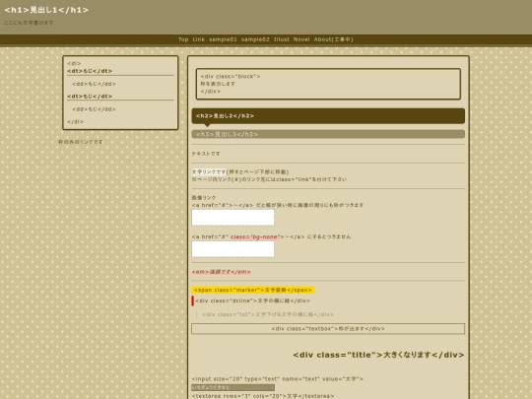
Task: Go to sample01 page in navigation
Action: [x=223, y=39]
